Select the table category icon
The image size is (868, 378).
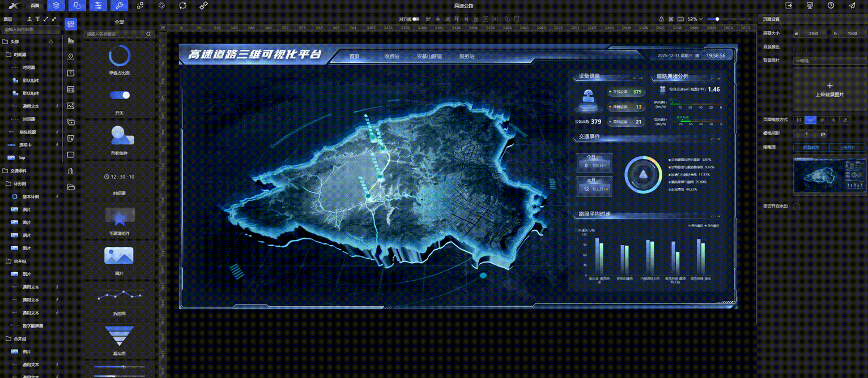(x=71, y=89)
